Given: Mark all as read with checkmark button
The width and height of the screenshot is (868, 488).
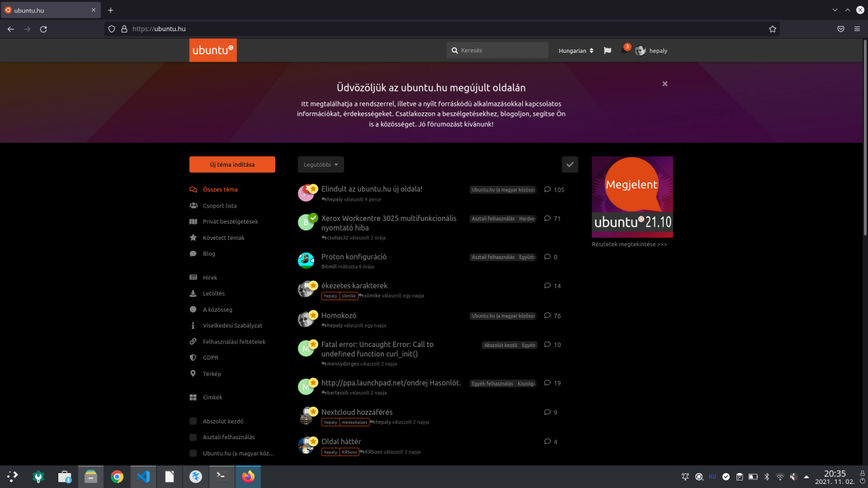Looking at the screenshot, I should (x=570, y=165).
